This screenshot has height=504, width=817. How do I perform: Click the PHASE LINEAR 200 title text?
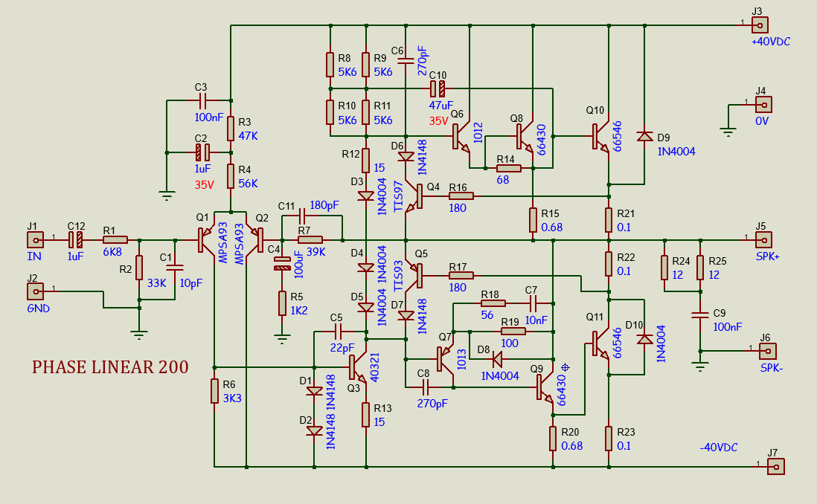click(x=109, y=367)
